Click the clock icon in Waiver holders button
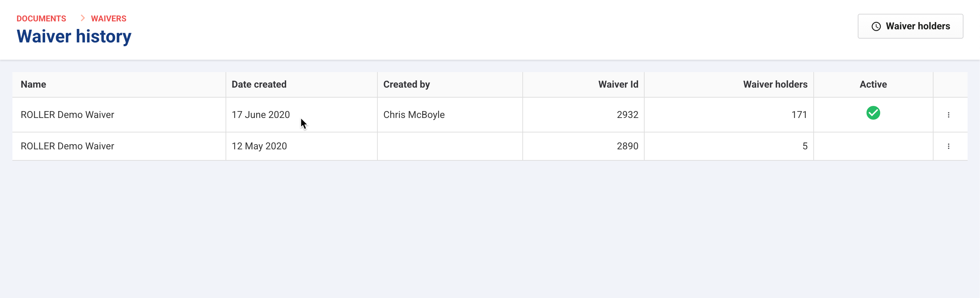 tap(876, 26)
